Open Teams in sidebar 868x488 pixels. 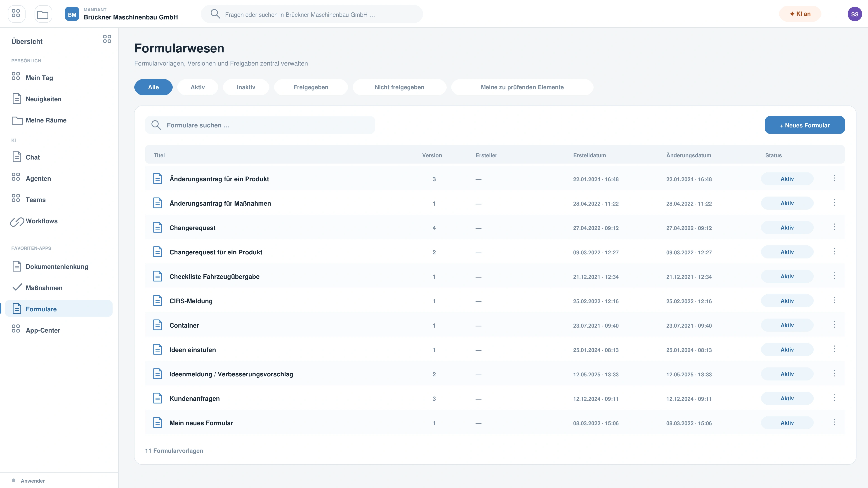59,199
